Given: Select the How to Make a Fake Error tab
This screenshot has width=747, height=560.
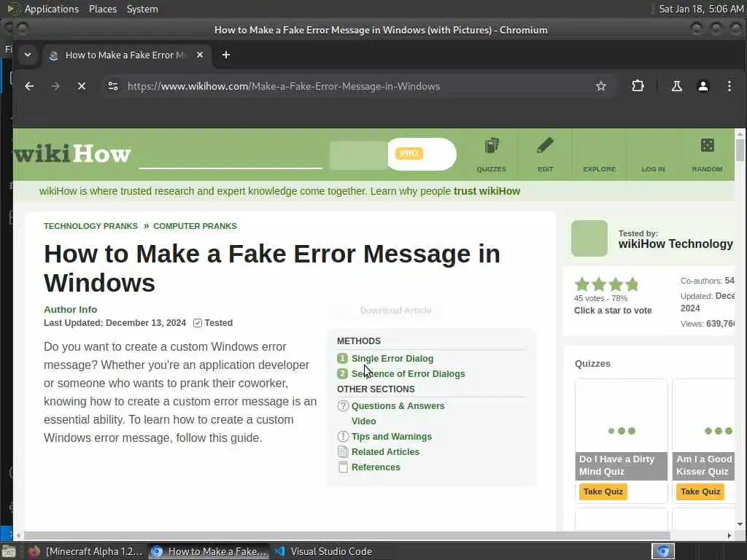Looking at the screenshot, I should point(126,55).
